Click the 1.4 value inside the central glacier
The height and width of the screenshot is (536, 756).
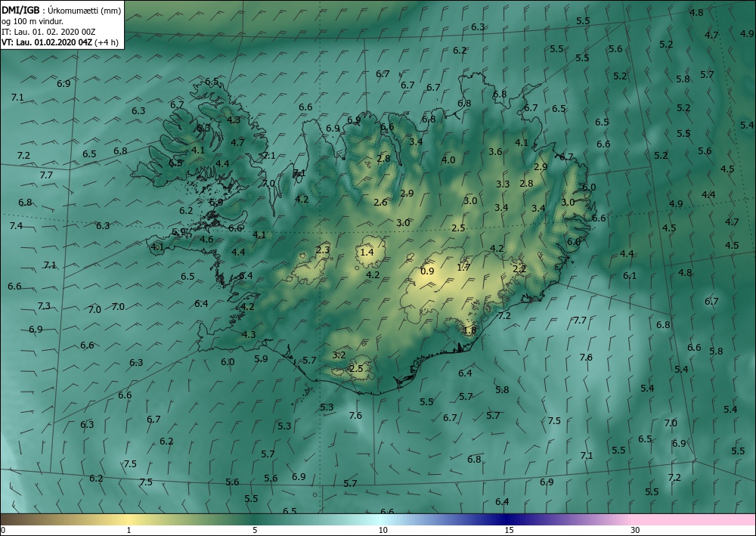coord(367,252)
